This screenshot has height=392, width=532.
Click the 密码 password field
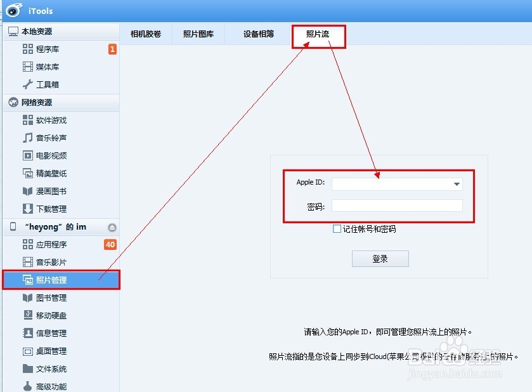coord(397,206)
